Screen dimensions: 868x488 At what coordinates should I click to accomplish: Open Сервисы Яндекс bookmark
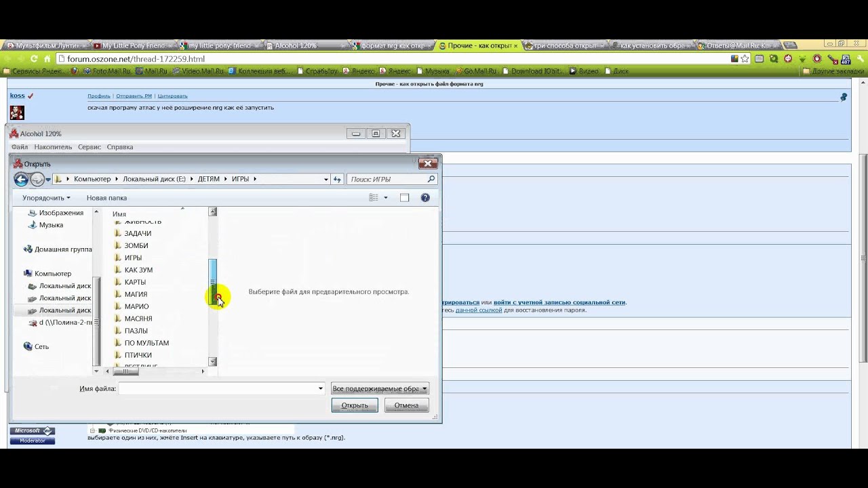click(33, 71)
